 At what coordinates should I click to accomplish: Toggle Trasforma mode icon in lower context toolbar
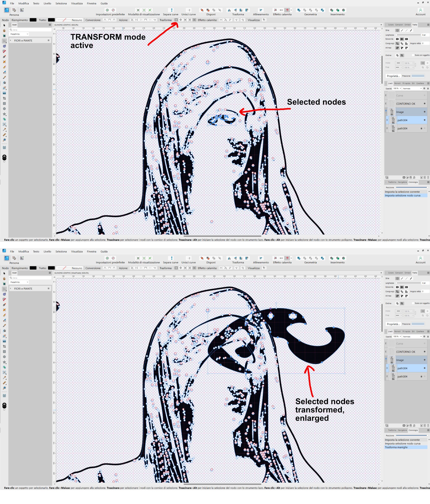point(176,268)
